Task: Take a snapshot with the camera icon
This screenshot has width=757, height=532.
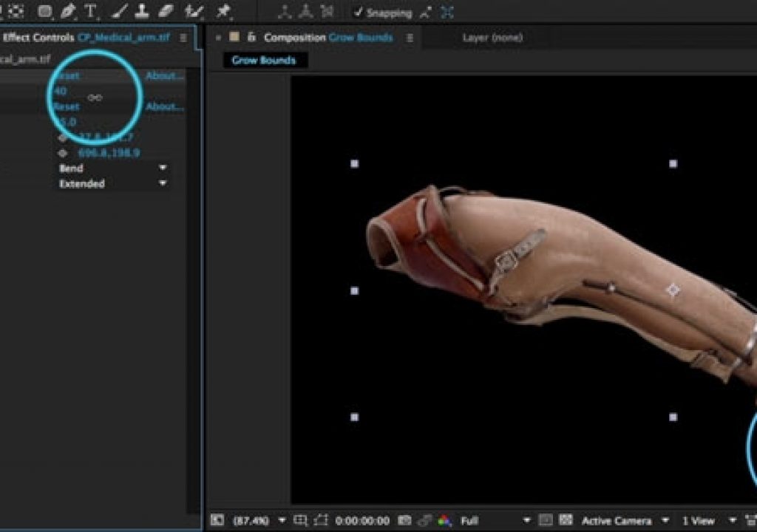Action: [x=404, y=520]
